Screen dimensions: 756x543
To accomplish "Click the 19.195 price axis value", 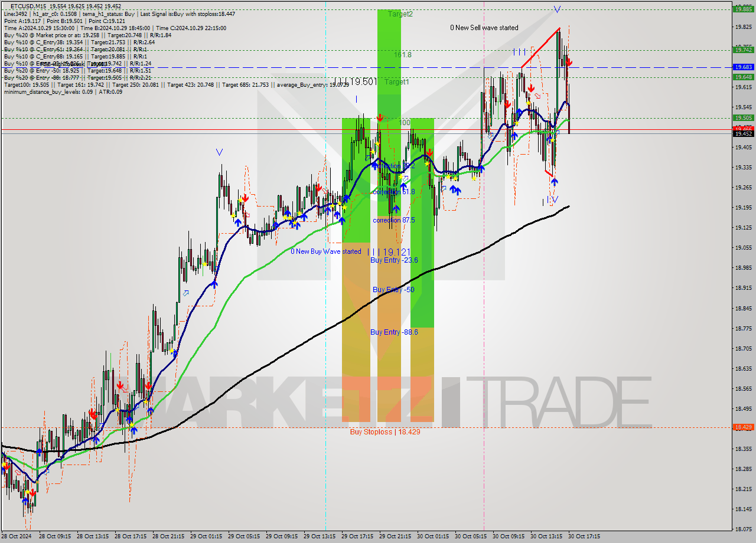I will point(744,207).
